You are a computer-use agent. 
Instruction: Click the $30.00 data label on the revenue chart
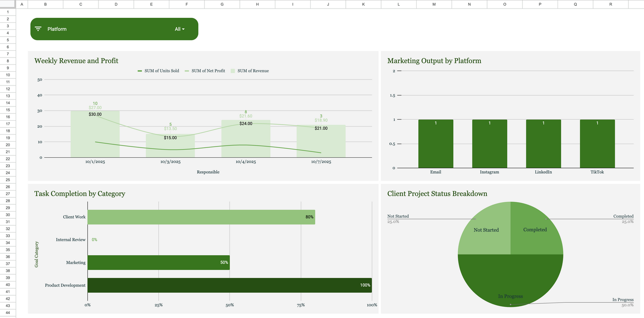(x=95, y=114)
